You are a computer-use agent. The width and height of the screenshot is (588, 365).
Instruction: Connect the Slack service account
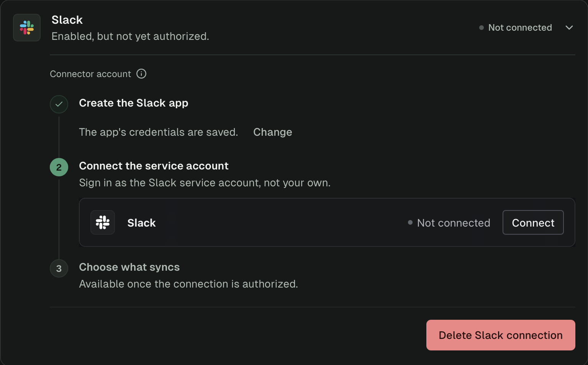[x=533, y=222]
